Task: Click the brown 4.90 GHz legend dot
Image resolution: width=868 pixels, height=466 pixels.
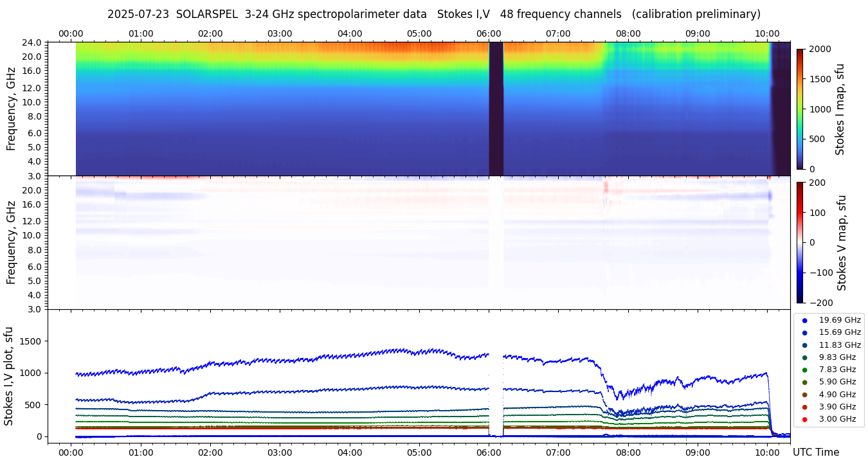Action: click(804, 395)
